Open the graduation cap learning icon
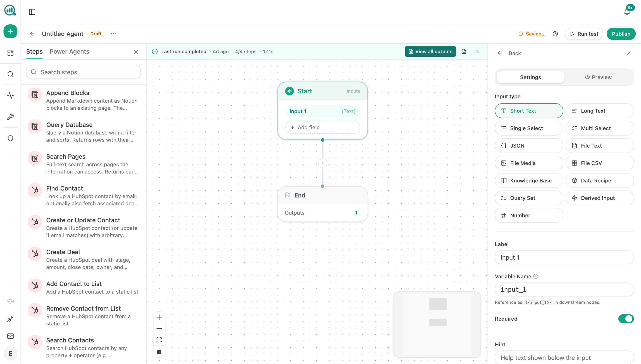This screenshot has height=364, width=641. (10, 301)
